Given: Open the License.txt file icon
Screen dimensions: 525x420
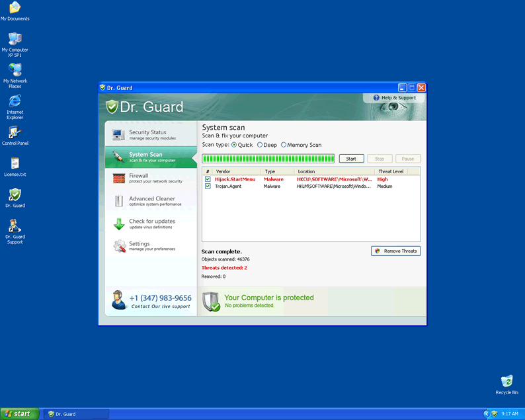Looking at the screenshot, I should point(15,163).
